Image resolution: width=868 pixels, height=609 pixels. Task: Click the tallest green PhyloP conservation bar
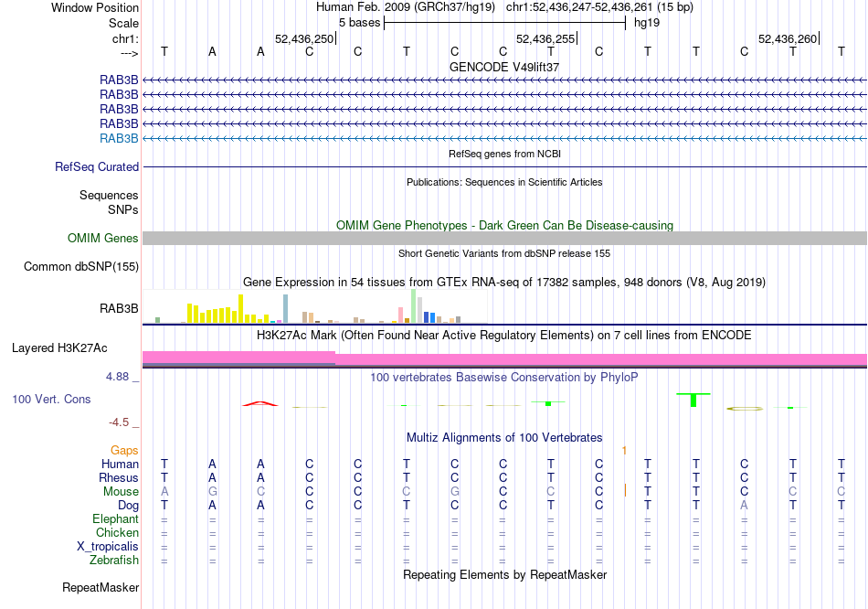693,400
